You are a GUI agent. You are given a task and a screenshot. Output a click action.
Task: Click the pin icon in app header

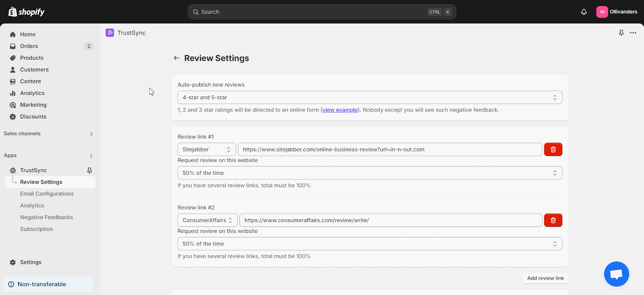point(621,33)
